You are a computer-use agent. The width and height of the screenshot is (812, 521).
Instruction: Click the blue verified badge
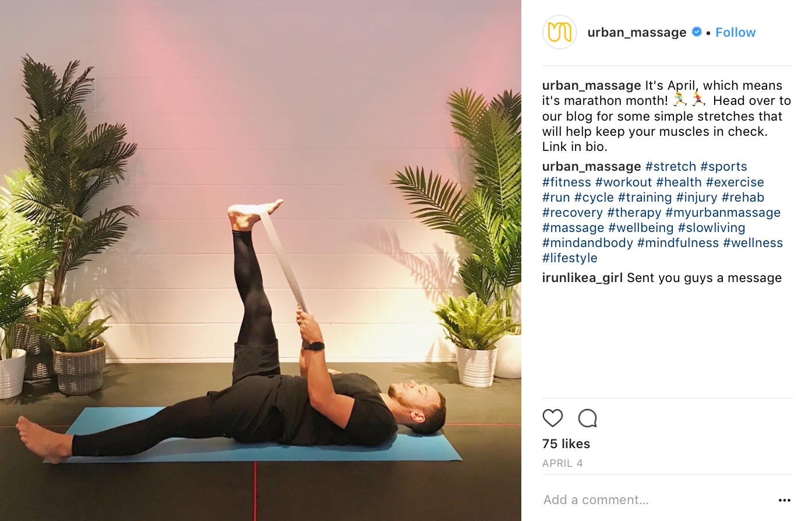coord(696,32)
